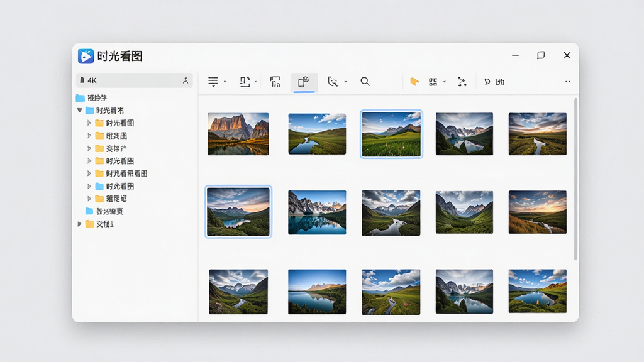Select the blue 时光看图 folder in tree
644x362 pixels.
(x=114, y=186)
